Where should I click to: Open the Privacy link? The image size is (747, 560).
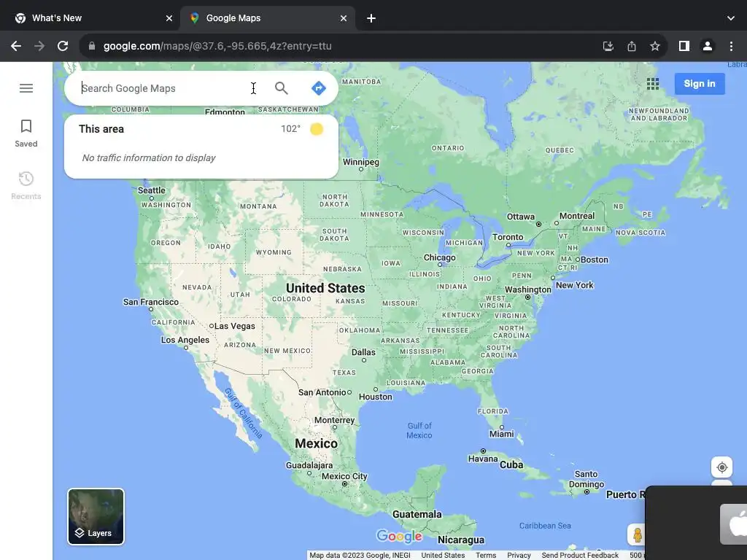click(519, 555)
